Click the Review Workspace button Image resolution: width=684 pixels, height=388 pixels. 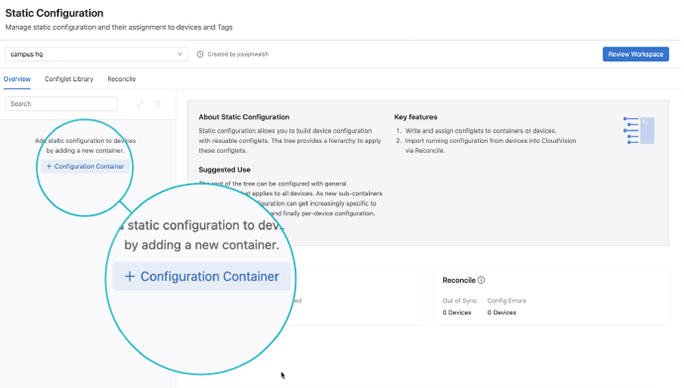(636, 54)
